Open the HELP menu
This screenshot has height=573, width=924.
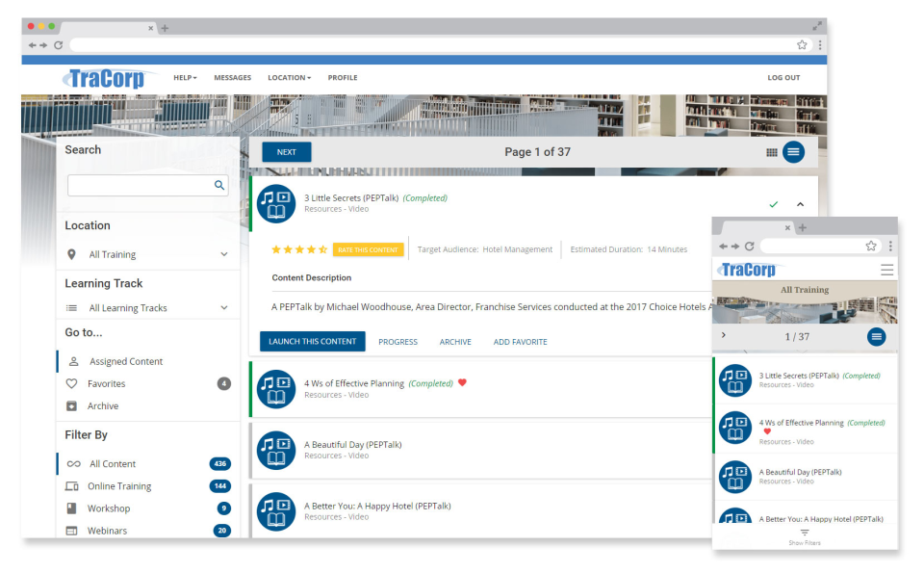[x=184, y=77]
